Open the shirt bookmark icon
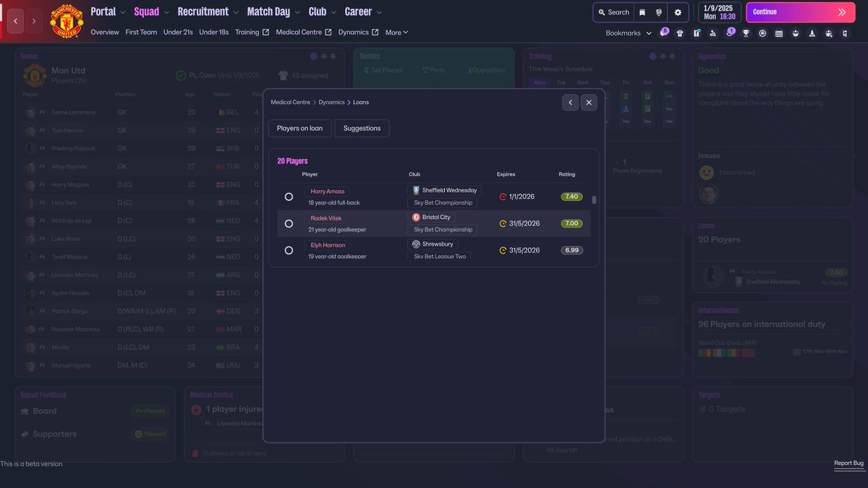The image size is (868, 488). tap(679, 33)
